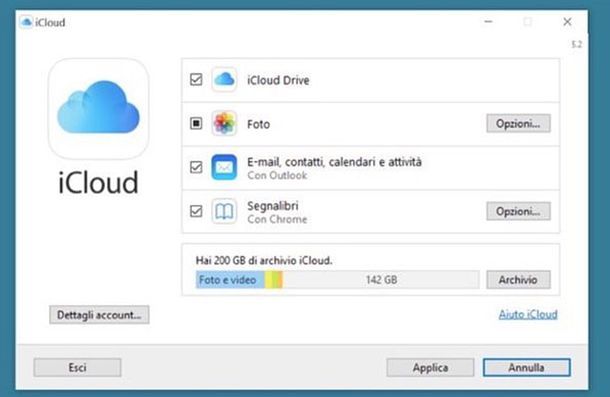This screenshot has width=610, height=397.
Task: Open Opzioni for Foto
Action: pyautogui.click(x=518, y=123)
